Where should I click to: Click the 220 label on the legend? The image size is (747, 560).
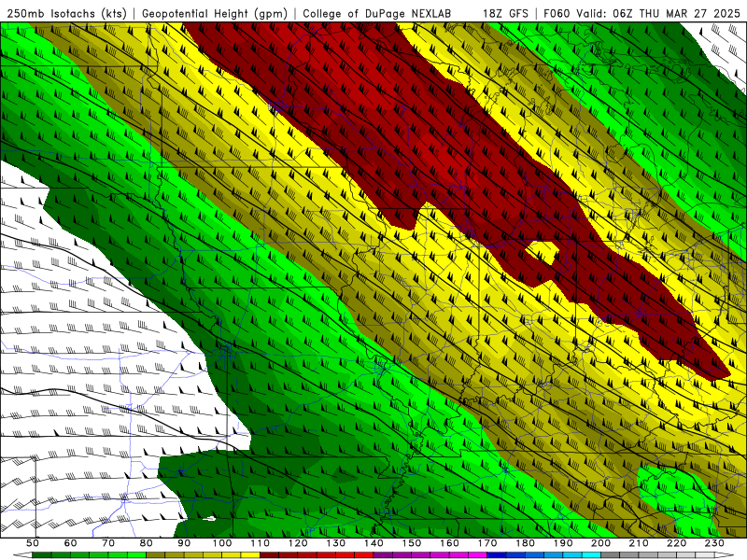(x=676, y=543)
